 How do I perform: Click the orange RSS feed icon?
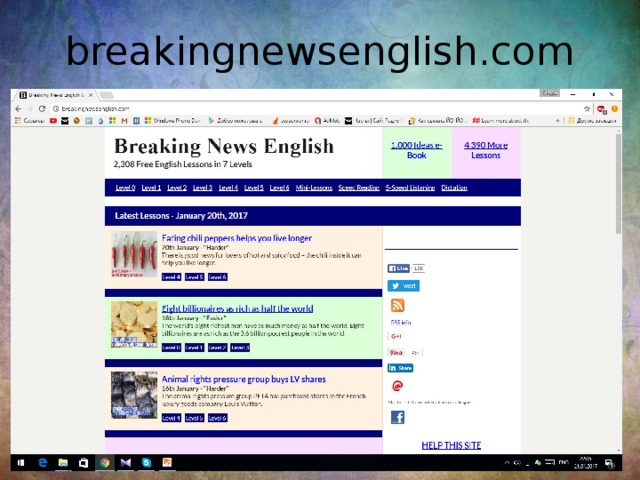pyautogui.click(x=398, y=305)
